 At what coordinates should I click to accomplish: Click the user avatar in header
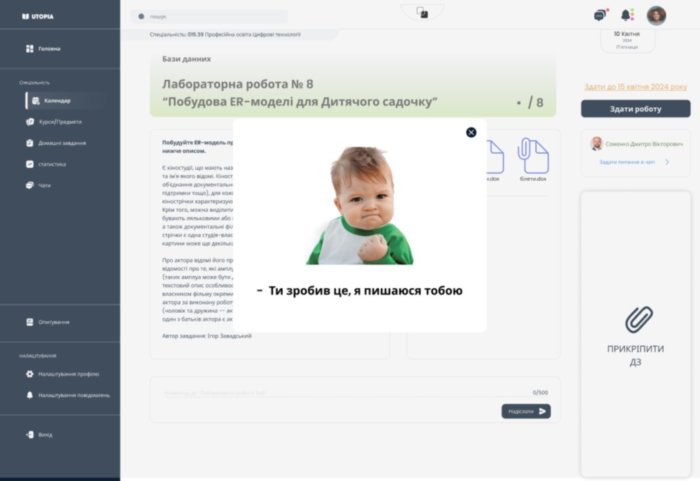point(656,15)
